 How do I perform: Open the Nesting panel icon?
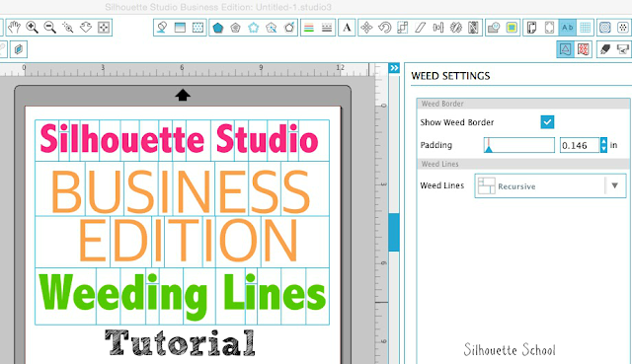474,28
